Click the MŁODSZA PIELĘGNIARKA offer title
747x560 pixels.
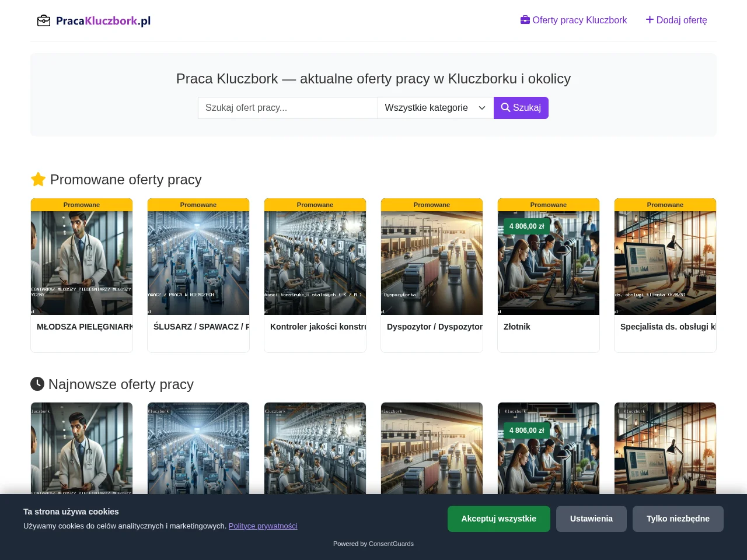pos(85,327)
